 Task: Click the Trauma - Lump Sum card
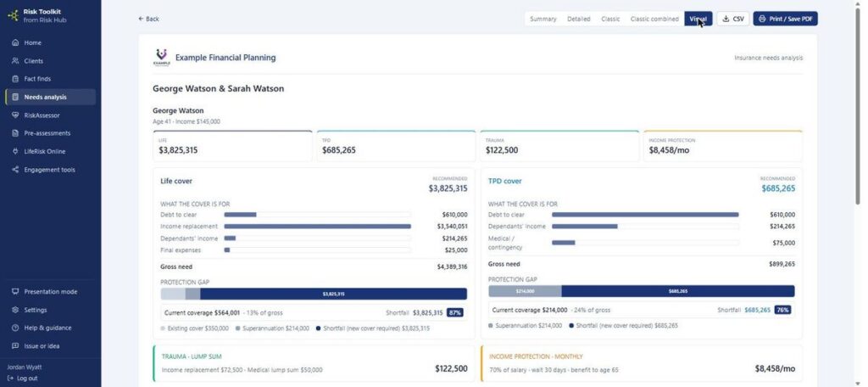[x=314, y=363]
